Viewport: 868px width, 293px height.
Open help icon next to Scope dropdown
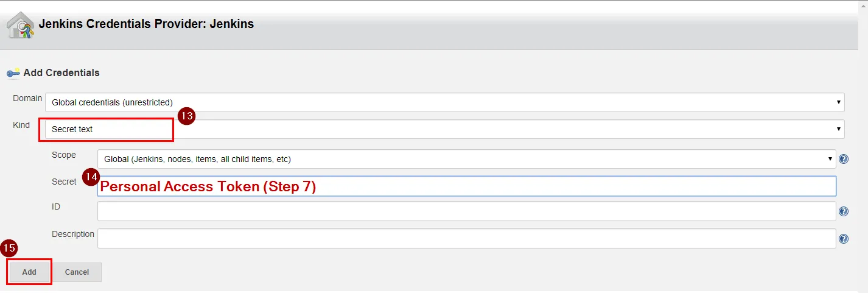844,159
